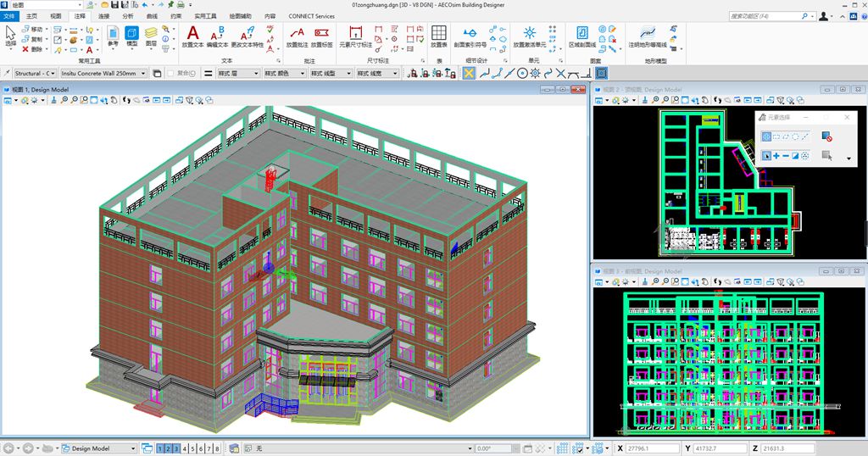Screen dimensions: 868x456
Task: Select the 编辑文本 (Edit Text) tool
Action: pyautogui.click(x=217, y=36)
